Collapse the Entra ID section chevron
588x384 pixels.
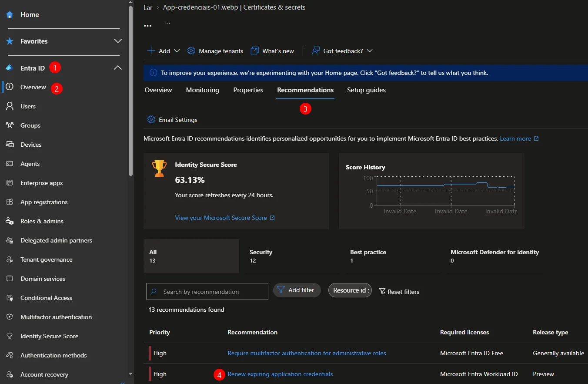pyautogui.click(x=118, y=68)
